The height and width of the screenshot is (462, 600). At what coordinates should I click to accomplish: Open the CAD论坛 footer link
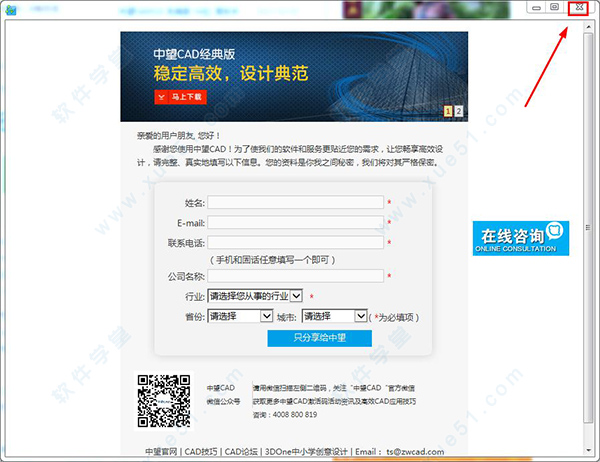coord(241,452)
